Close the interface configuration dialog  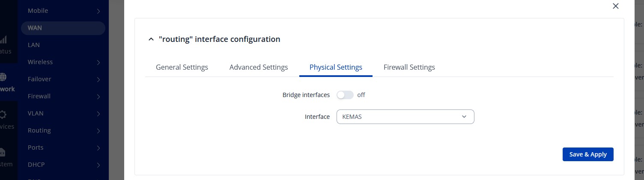(x=616, y=6)
